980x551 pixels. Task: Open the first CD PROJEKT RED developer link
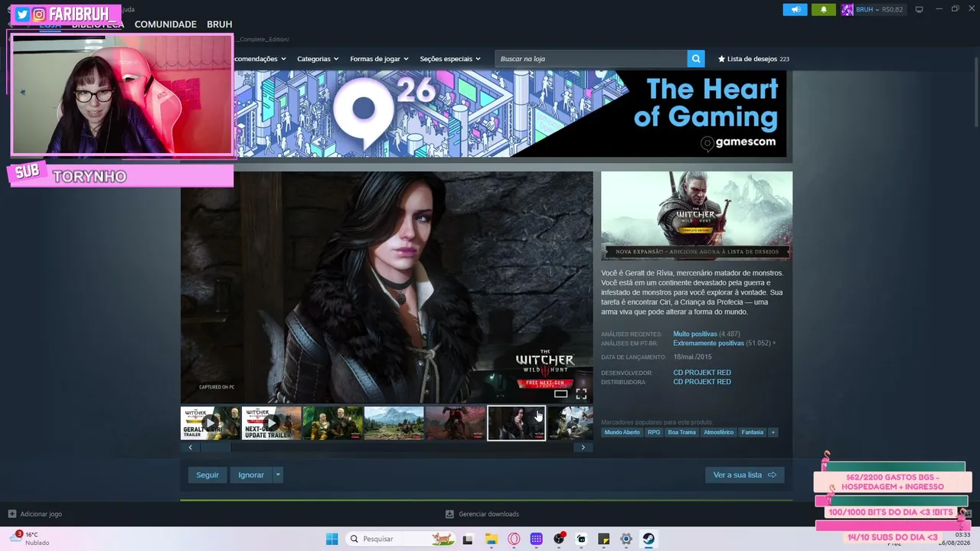[702, 373]
